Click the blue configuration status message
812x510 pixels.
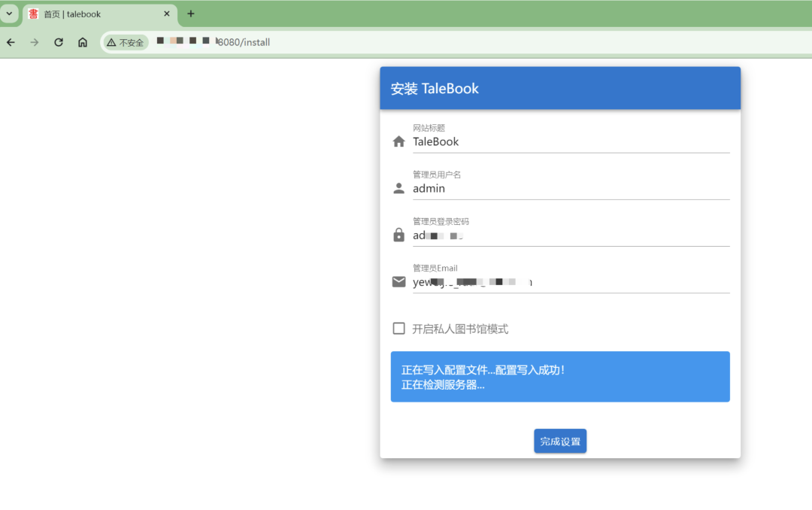pos(560,376)
